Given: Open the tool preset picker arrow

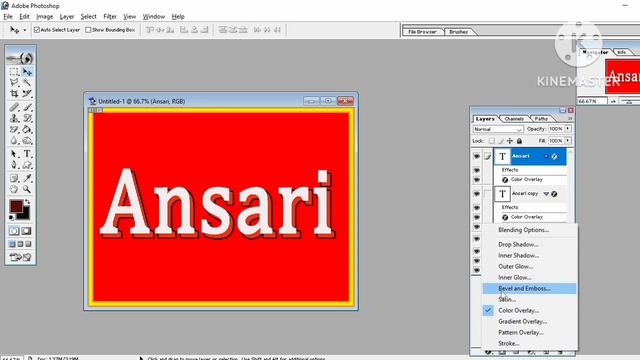Looking at the screenshot, I should 24,30.
